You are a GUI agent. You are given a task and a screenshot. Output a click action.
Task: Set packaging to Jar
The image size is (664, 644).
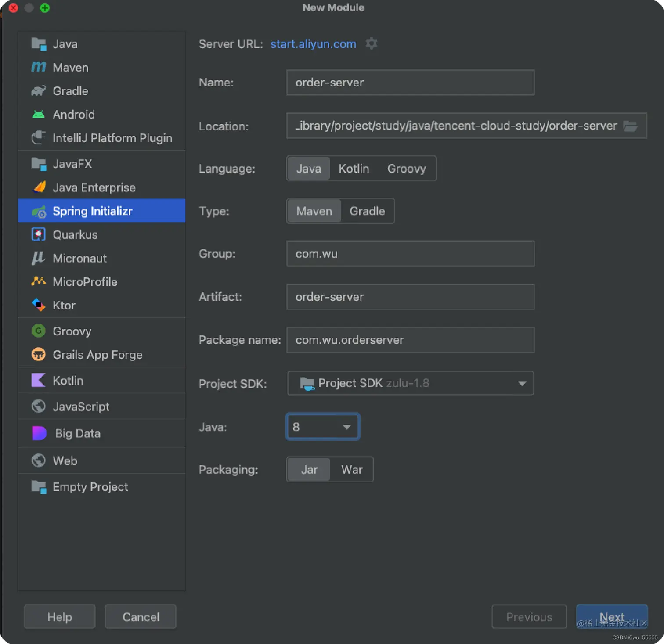pyautogui.click(x=309, y=469)
